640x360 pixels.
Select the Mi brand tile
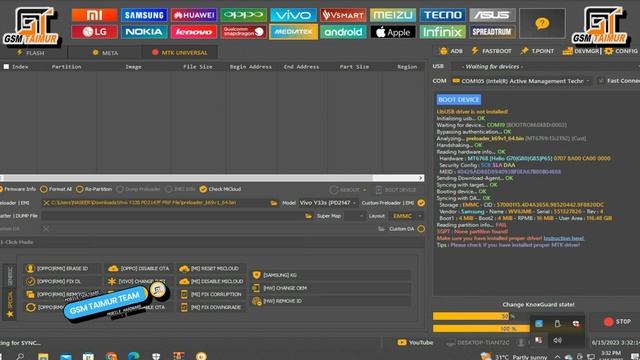94,15
